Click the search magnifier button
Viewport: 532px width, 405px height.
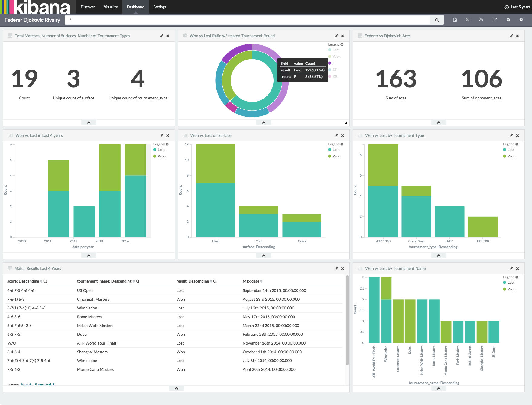click(x=437, y=20)
